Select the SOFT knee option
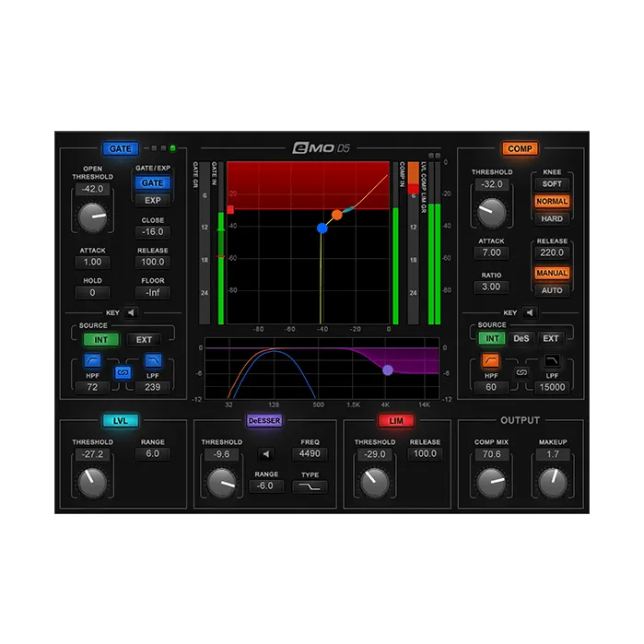This screenshot has height=644, width=644. pyautogui.click(x=552, y=184)
